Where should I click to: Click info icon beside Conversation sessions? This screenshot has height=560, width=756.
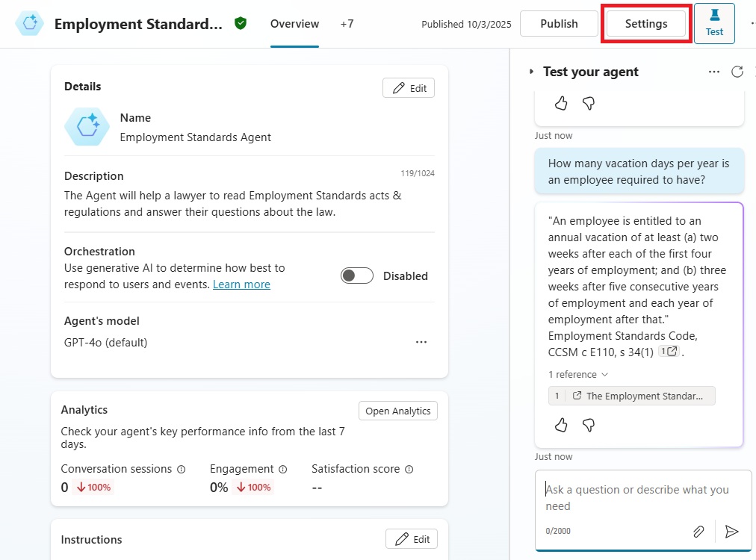coord(181,470)
